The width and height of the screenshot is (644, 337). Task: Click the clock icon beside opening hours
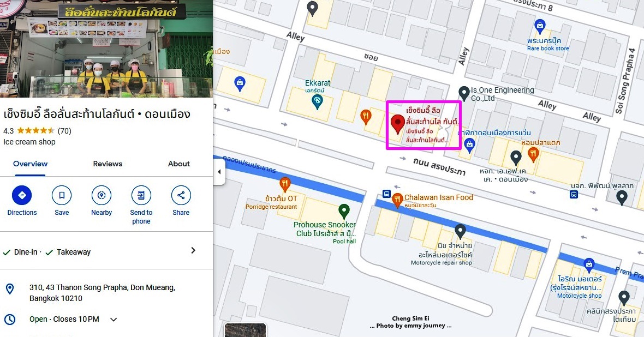point(9,319)
